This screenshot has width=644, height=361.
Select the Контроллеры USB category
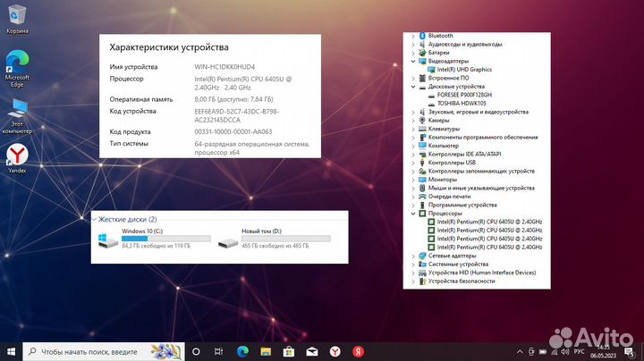click(x=452, y=163)
